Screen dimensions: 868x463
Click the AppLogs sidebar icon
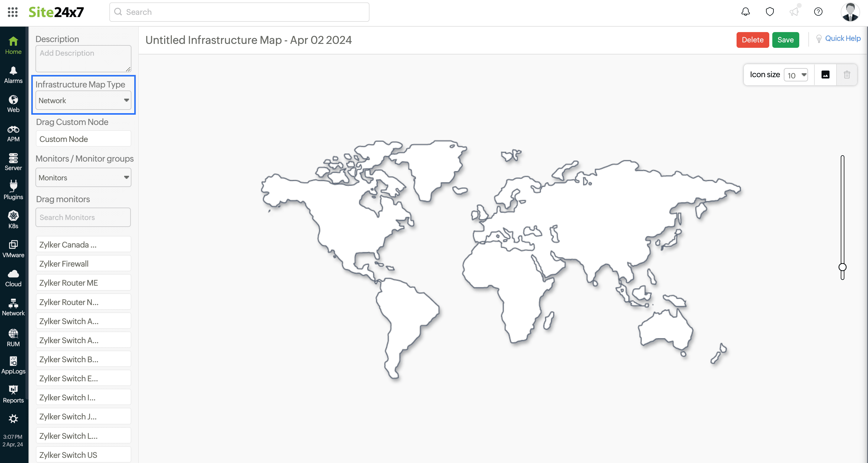click(13, 366)
